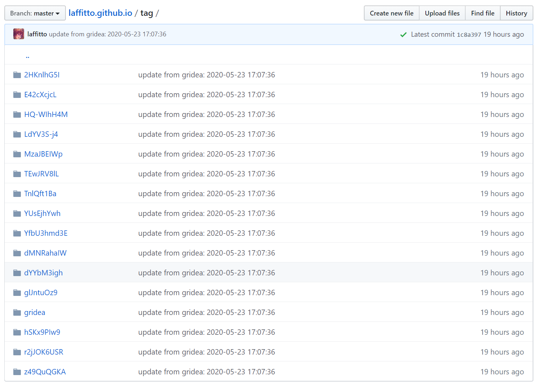Click folder icon next to YfbU3hmd3E

(x=17, y=233)
